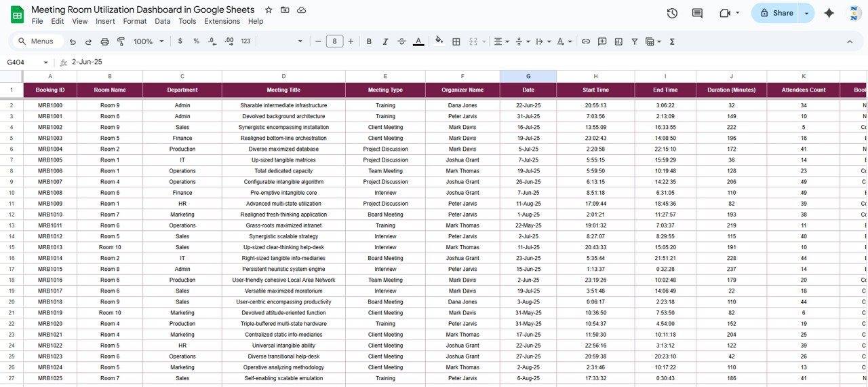This screenshot has width=868, height=387.
Task: Open the Extensions menu
Action: pos(222,21)
